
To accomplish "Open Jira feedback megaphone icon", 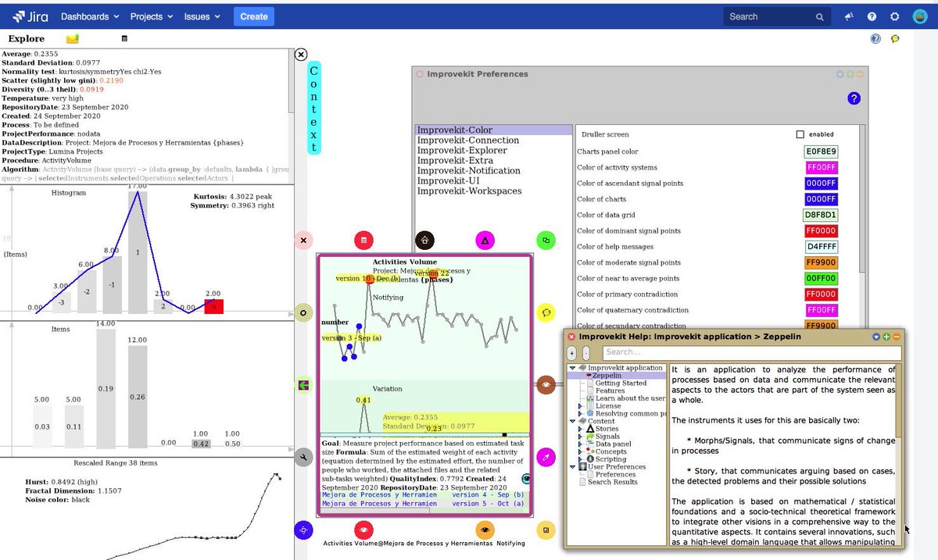I will pos(849,16).
